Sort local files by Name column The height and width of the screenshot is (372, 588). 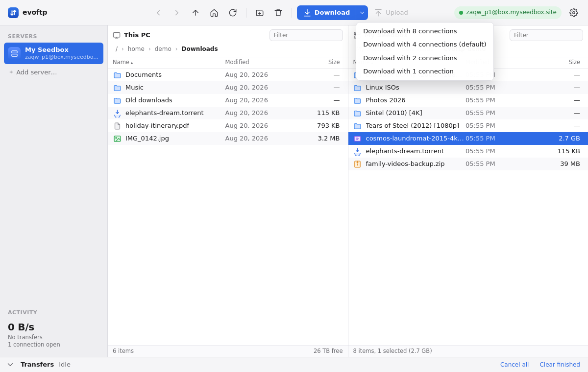(122, 62)
